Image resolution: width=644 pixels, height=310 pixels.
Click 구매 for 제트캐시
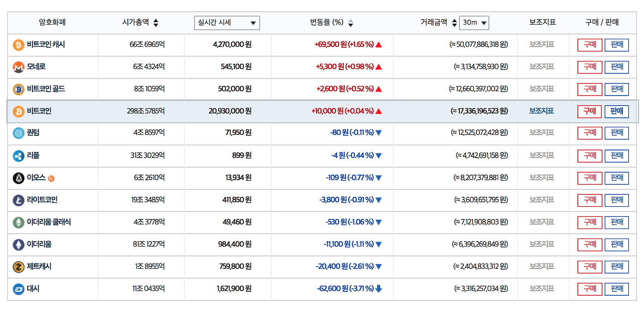[590, 267]
